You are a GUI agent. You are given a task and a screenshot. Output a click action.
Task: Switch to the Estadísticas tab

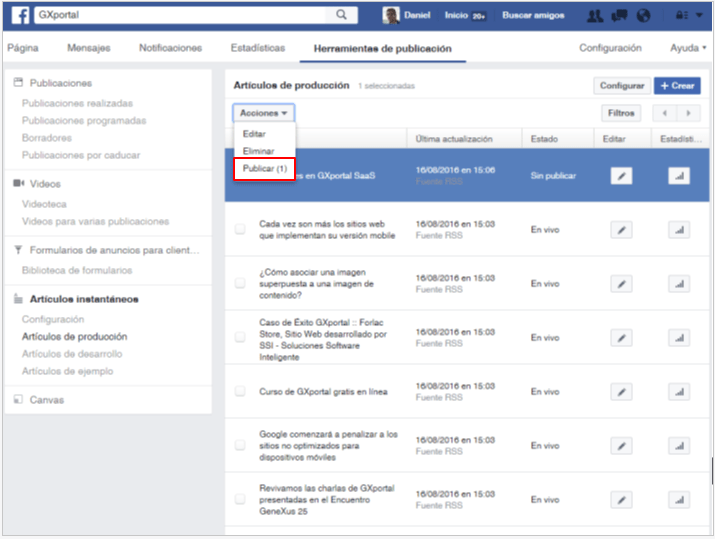click(x=257, y=48)
